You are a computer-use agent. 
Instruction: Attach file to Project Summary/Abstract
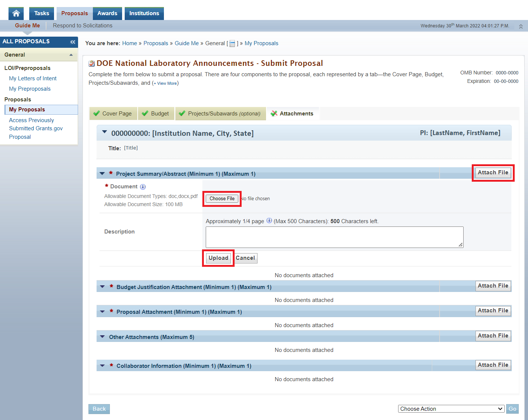[493, 172]
